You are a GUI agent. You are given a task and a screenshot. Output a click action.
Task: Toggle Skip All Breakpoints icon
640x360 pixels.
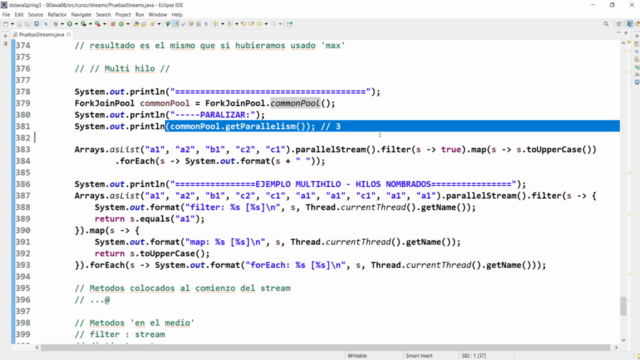click(x=46, y=24)
